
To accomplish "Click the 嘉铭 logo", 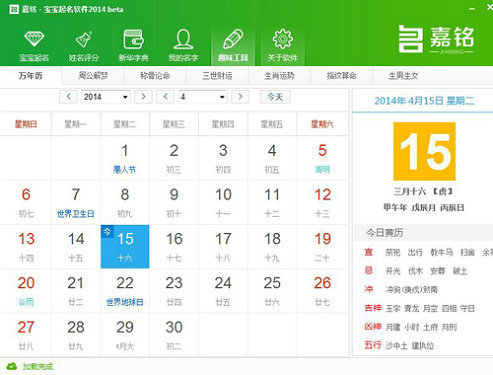I will pyautogui.click(x=436, y=39).
